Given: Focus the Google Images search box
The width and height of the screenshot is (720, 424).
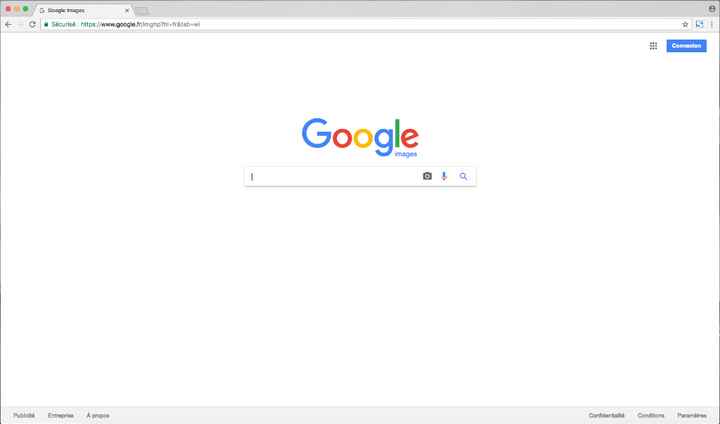Looking at the screenshot, I should [x=334, y=176].
